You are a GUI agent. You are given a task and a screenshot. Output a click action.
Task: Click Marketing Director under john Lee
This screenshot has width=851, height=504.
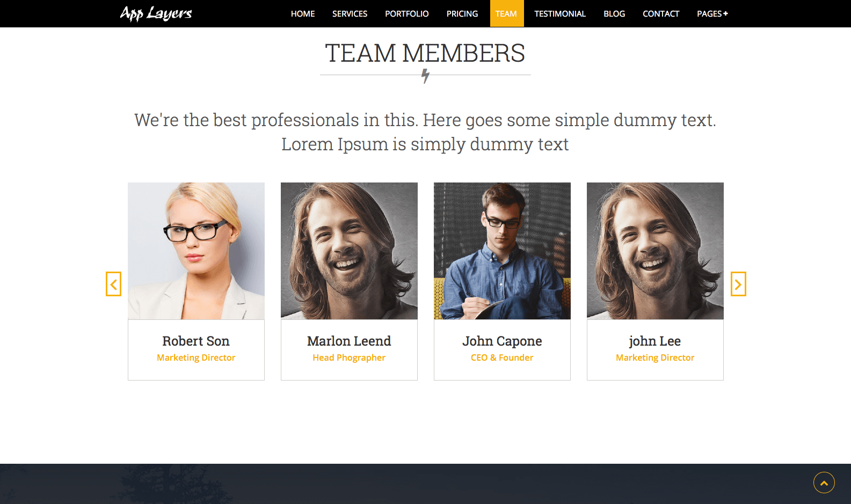[655, 357]
